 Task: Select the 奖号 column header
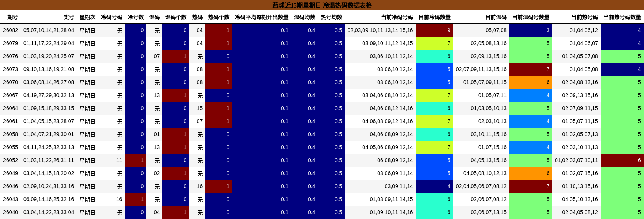pos(69,17)
